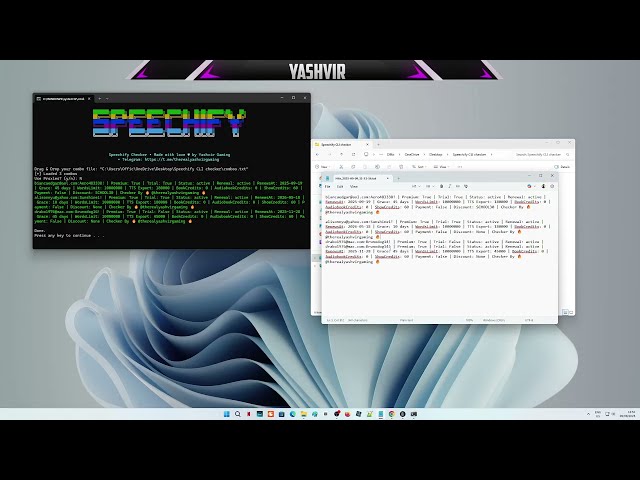This screenshot has height=480, width=640.
Task: Focus the File Explorer search box
Action: (541, 154)
